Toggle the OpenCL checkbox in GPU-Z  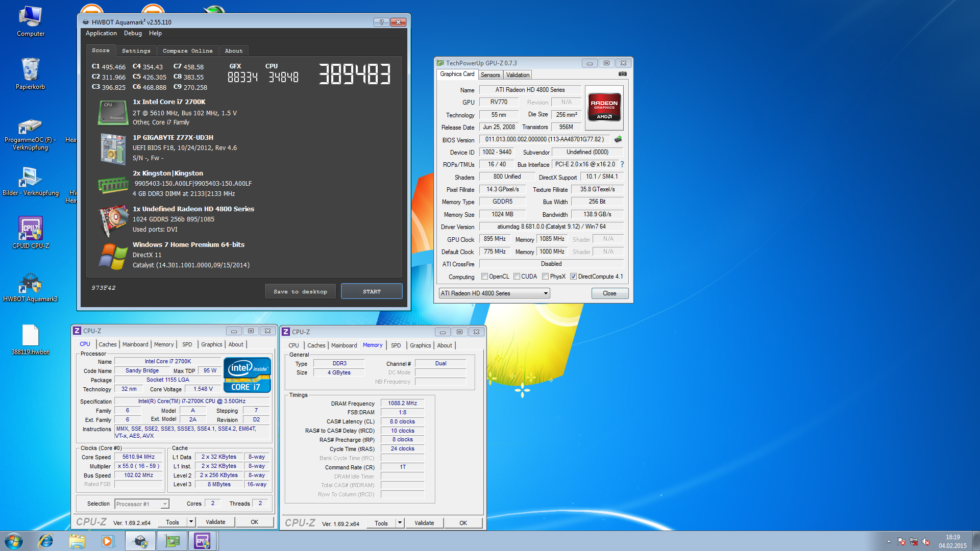[485, 277]
